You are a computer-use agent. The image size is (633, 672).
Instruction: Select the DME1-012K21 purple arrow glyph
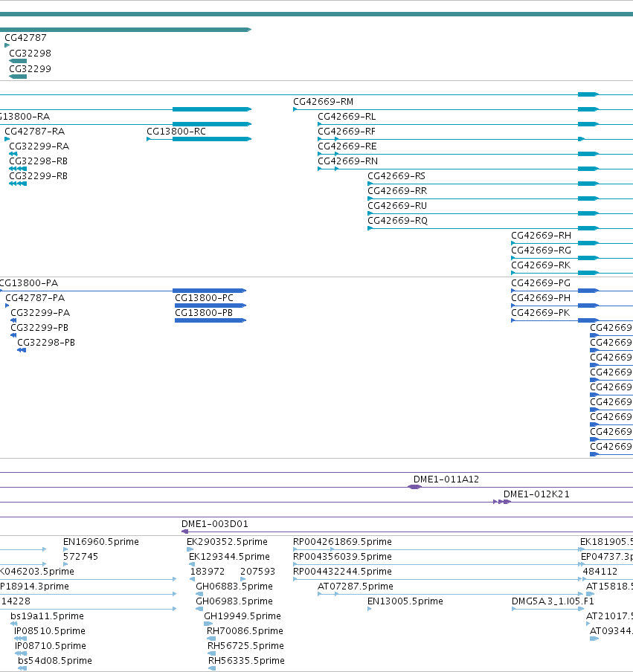(502, 502)
